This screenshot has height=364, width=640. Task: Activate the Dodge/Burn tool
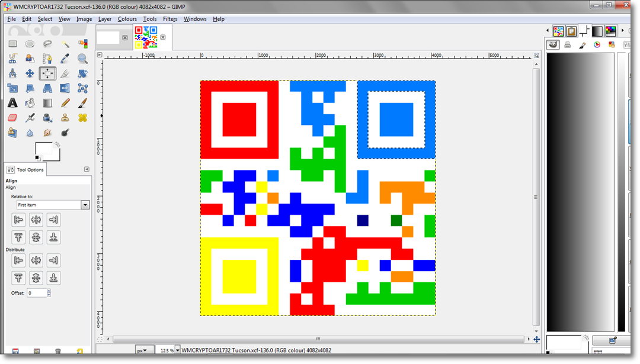[x=65, y=133]
